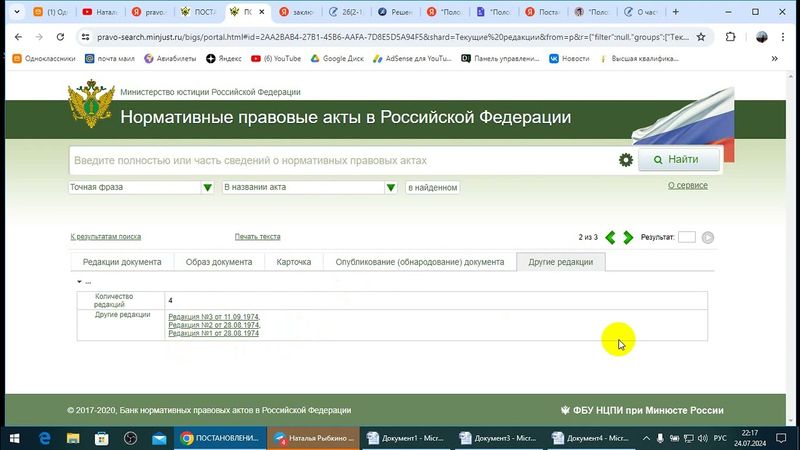Switch to the ПОСТА browser tab
The height and width of the screenshot is (450, 800).
pos(198,12)
